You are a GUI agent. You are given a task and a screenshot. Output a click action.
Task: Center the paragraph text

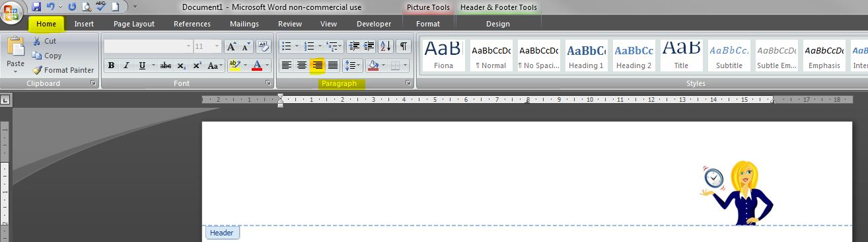pos(302,65)
